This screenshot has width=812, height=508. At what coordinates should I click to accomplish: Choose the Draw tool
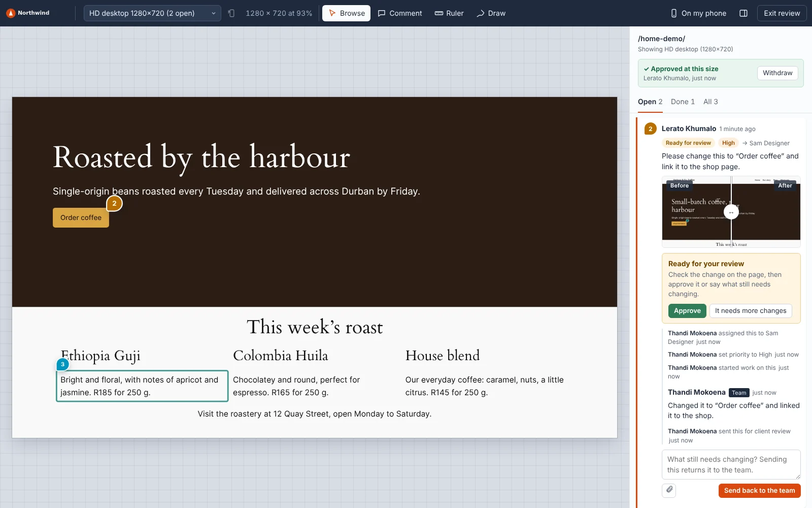point(491,13)
